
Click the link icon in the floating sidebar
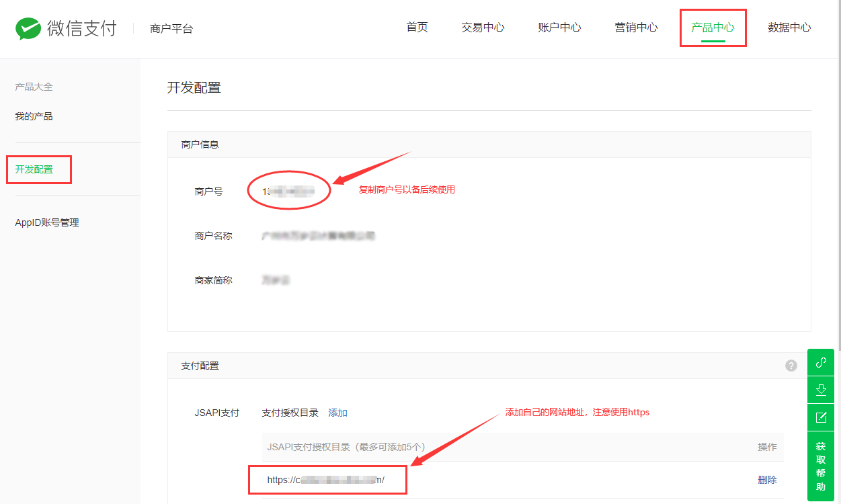821,363
